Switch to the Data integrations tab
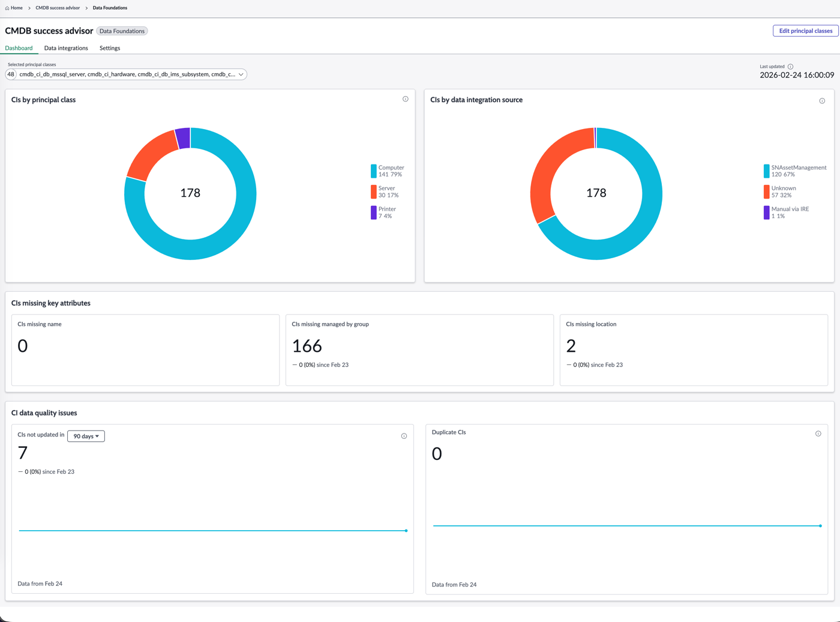The width and height of the screenshot is (840, 622). [66, 48]
